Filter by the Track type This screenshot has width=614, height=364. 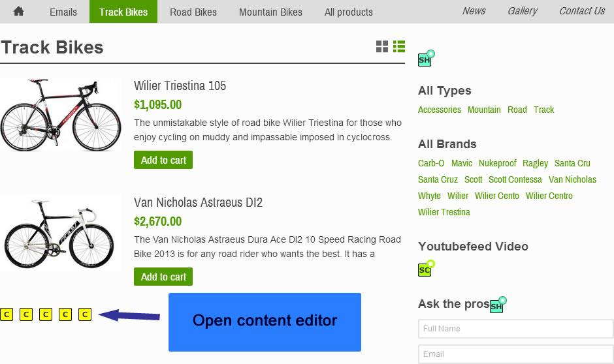point(543,110)
